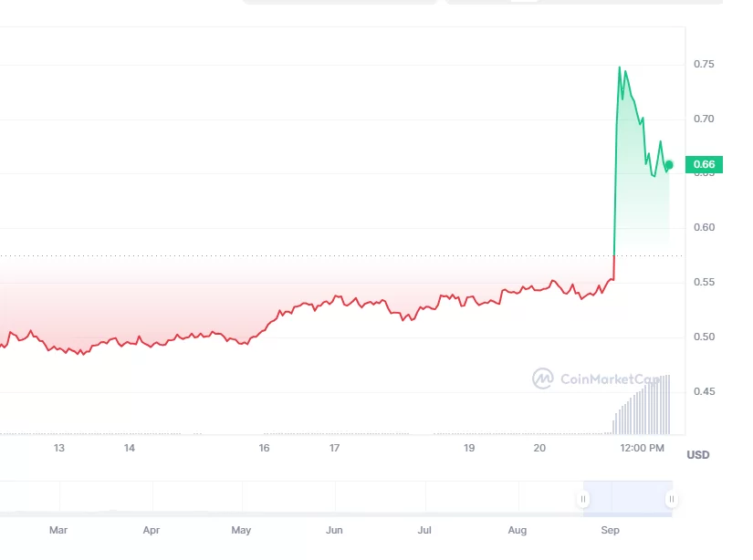Click the 0.45 price axis label
The height and width of the screenshot is (560, 753).
[x=703, y=392]
